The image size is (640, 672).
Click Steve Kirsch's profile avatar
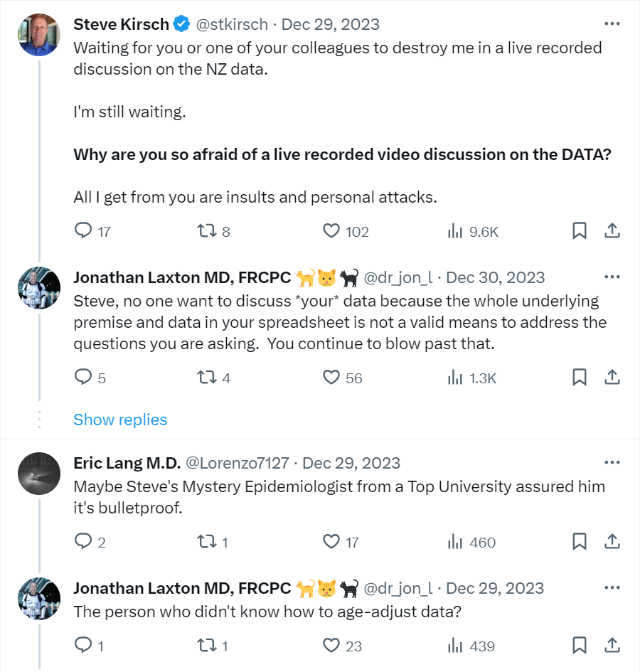(x=38, y=34)
